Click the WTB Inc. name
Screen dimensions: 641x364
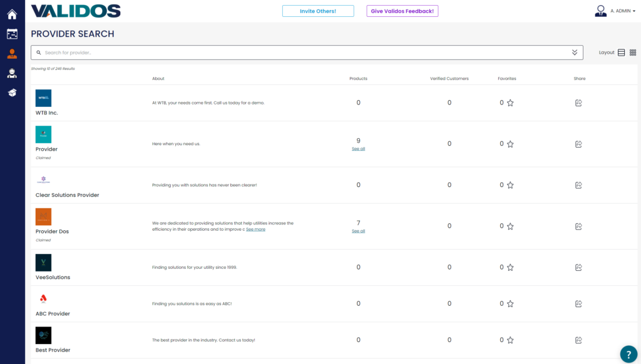[x=46, y=113]
